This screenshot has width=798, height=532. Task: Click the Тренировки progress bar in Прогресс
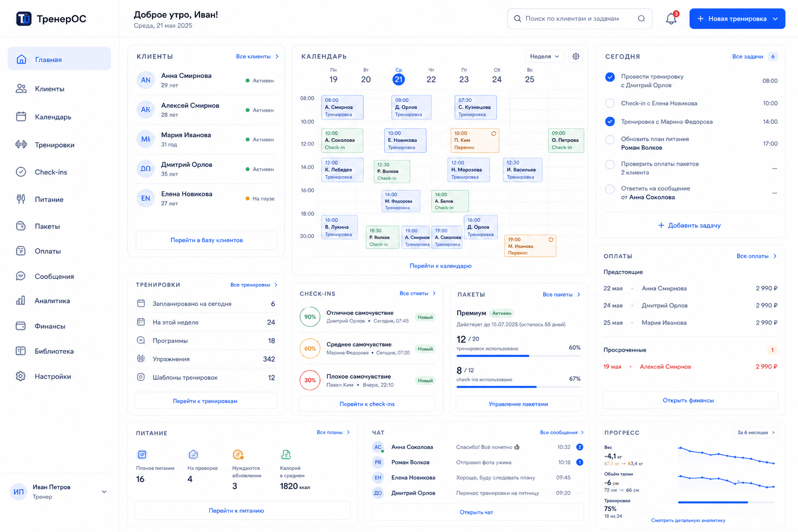pyautogui.click(x=726, y=502)
